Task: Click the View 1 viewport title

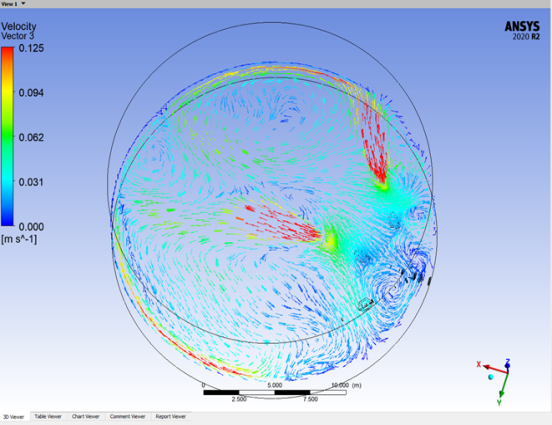Action: pos(9,4)
